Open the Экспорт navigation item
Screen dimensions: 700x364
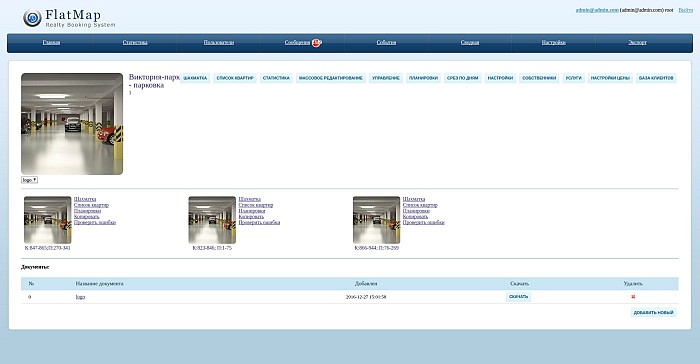[638, 42]
